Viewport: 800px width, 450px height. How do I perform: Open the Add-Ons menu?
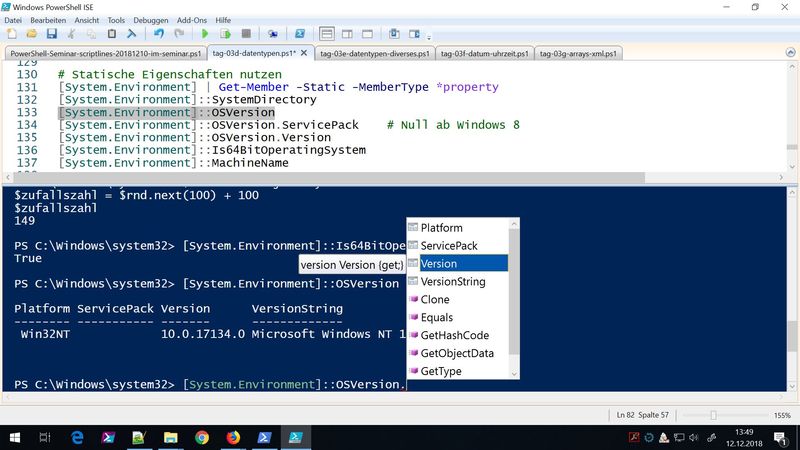tap(194, 19)
